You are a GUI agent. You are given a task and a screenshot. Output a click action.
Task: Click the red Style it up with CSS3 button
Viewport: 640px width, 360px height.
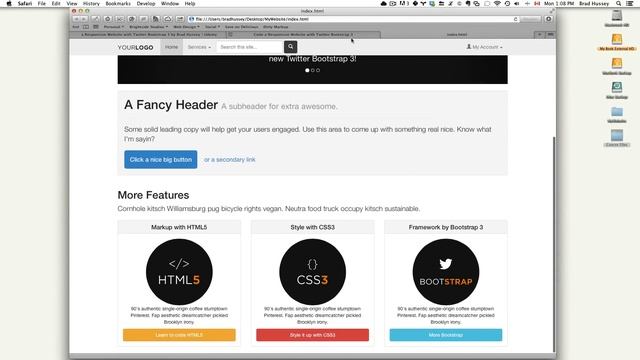(313, 335)
